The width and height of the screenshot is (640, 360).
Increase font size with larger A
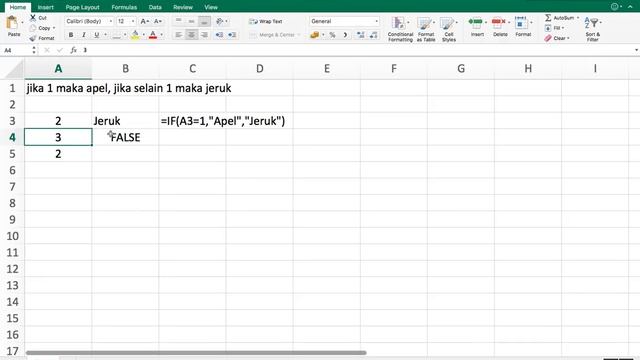tap(144, 21)
